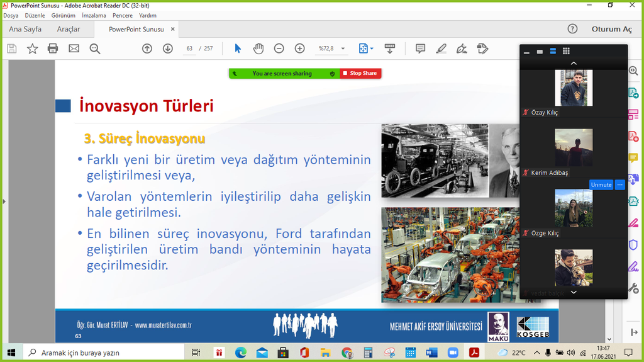Viewport: 644px width, 362px height.
Task: Add a comment note icon
Action: (x=420, y=48)
